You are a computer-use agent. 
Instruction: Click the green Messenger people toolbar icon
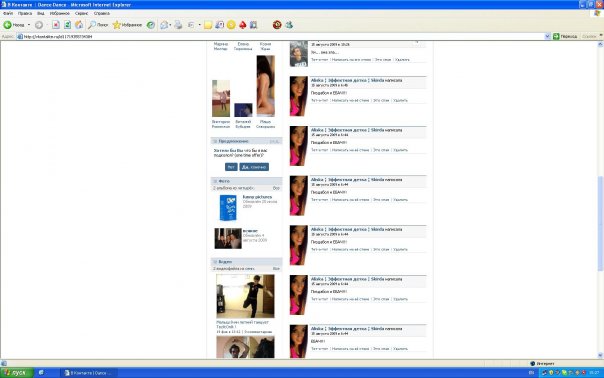[289, 25]
